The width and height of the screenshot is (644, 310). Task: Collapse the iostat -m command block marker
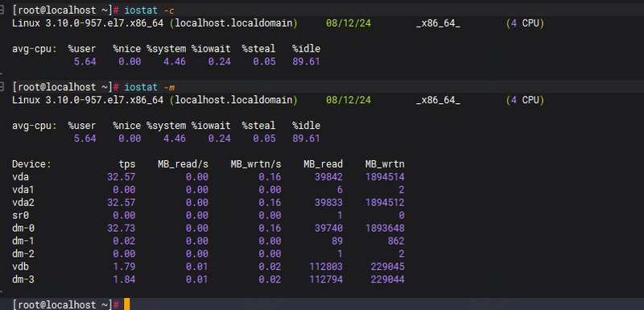click(2, 87)
